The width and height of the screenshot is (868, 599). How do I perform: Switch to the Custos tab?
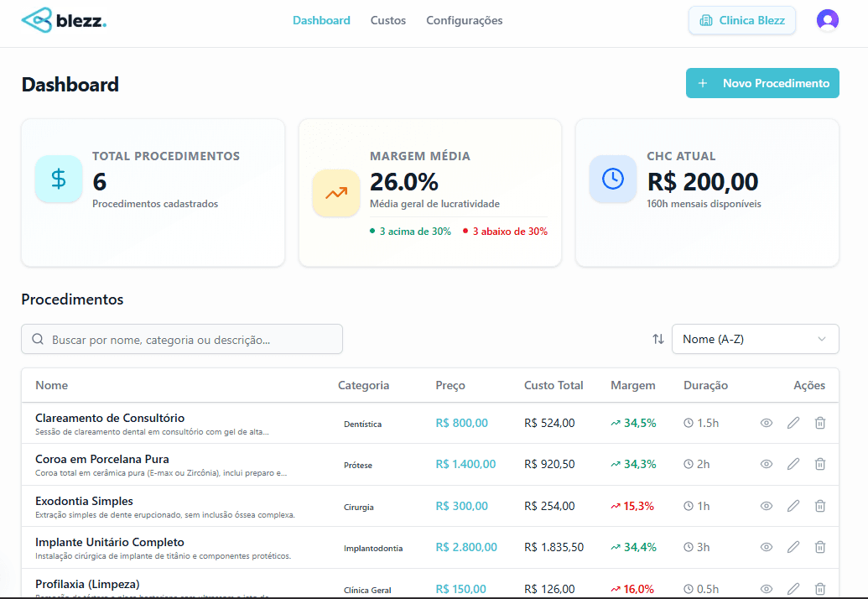point(388,20)
